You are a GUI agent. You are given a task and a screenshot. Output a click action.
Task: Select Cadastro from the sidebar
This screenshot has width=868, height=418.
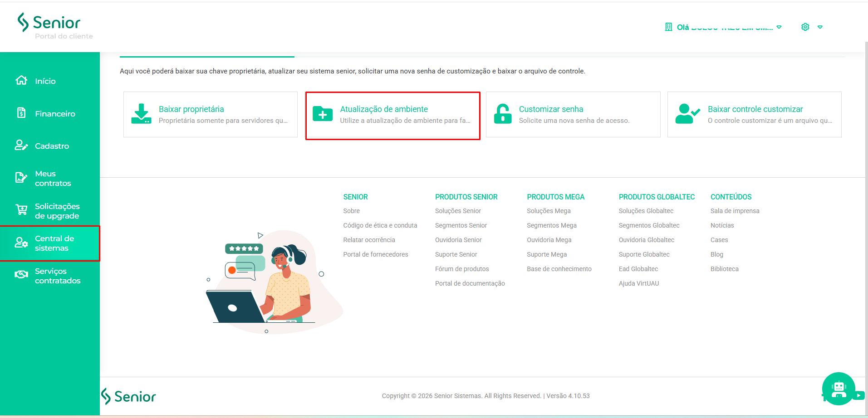52,146
